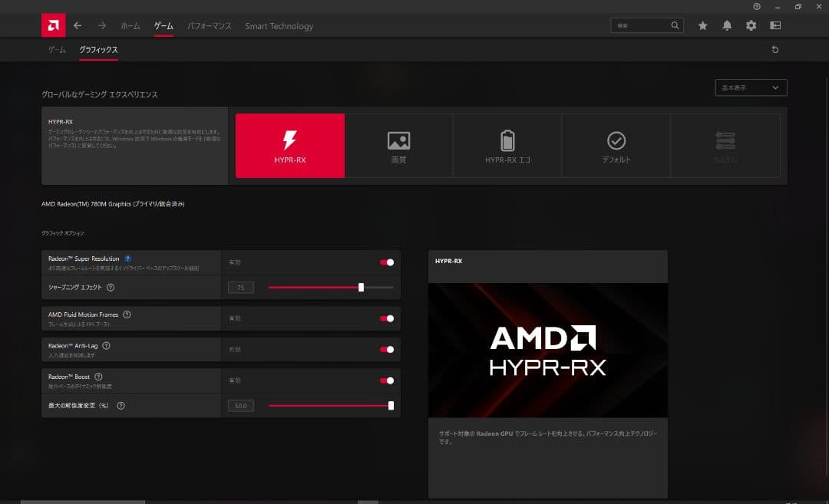Viewport: 829px width, 504px height.
Task: Click help icon beside AMD Fluid Motion Frames
Action: (x=127, y=315)
